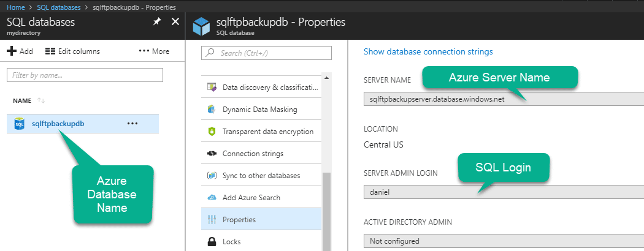Click the Locks padlock icon
The height and width of the screenshot is (251, 644).
pyautogui.click(x=212, y=242)
